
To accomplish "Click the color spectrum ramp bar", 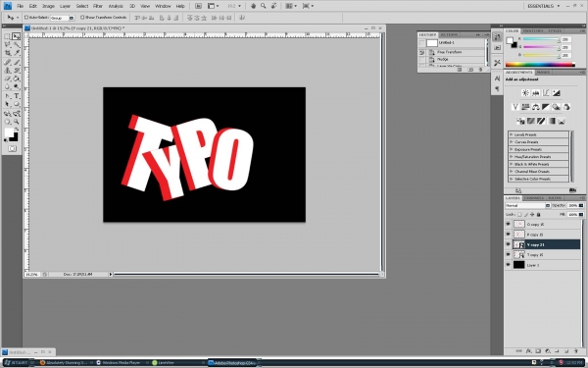I will click(540, 65).
